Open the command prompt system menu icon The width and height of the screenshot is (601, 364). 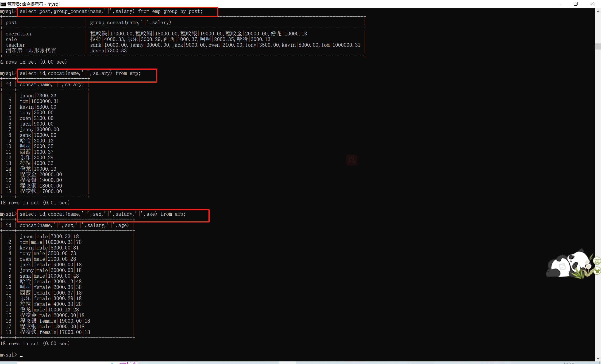(x=3, y=4)
